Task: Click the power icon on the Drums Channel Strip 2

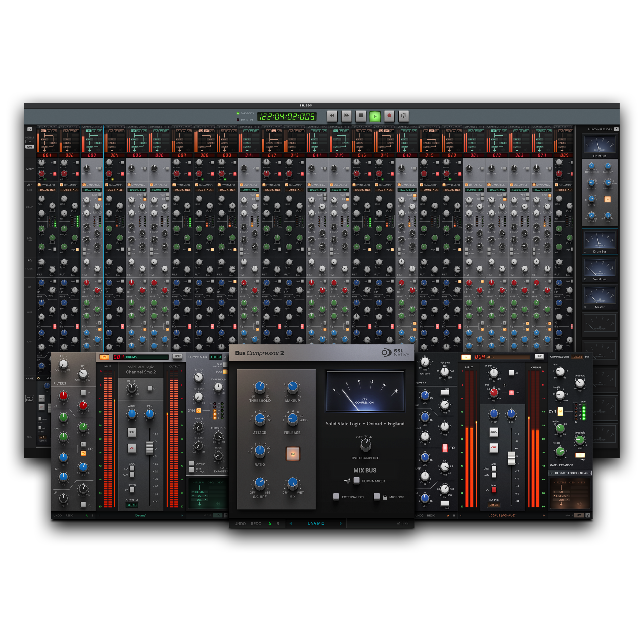Action: 104,357
